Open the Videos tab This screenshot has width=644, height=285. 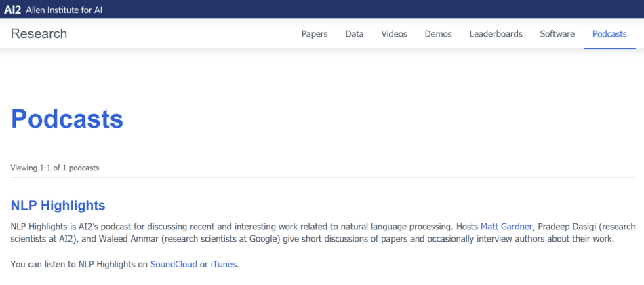pyautogui.click(x=395, y=34)
